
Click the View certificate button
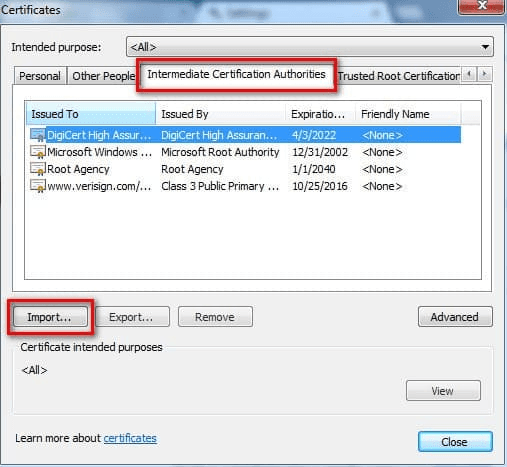(x=443, y=391)
